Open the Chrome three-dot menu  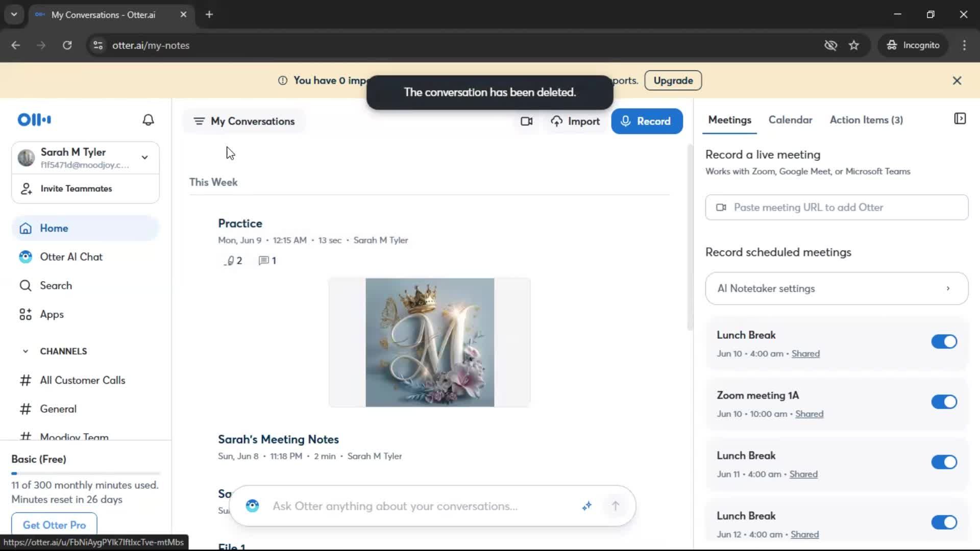pos(964,45)
